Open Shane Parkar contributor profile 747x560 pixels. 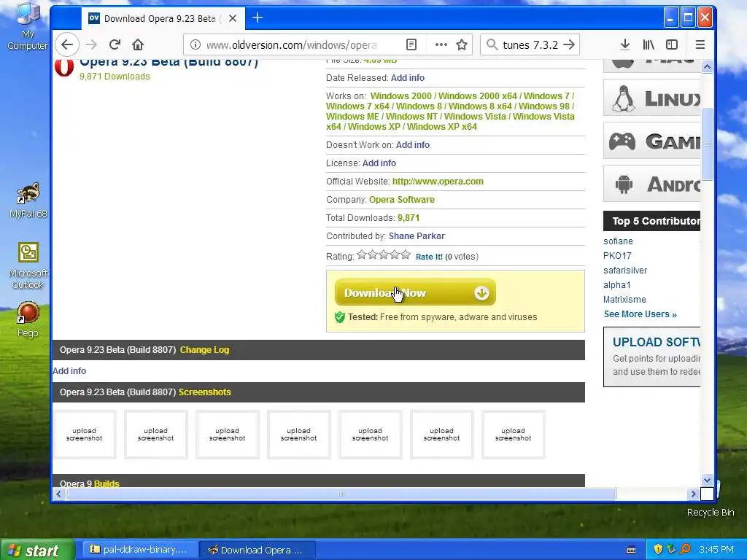click(x=417, y=236)
